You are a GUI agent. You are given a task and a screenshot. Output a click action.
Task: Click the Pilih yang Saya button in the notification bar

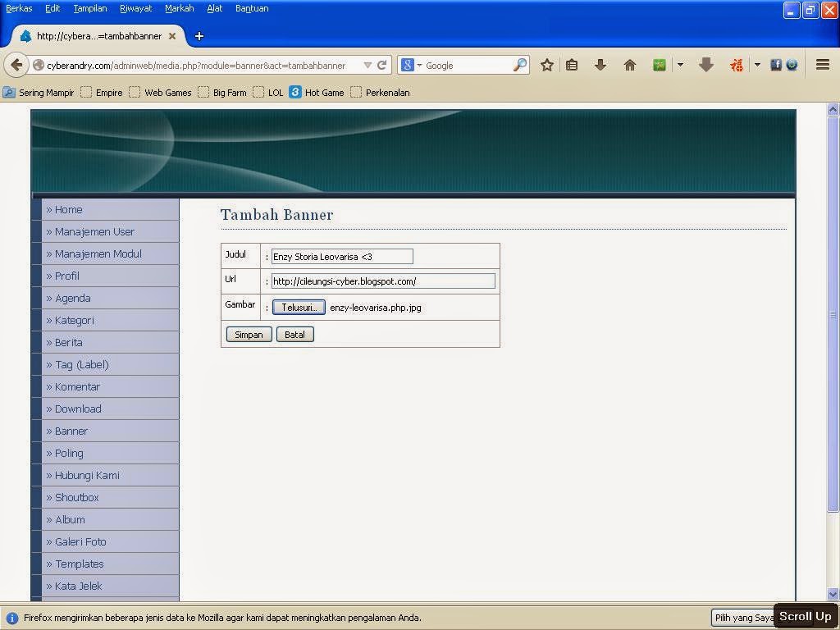tap(743, 618)
